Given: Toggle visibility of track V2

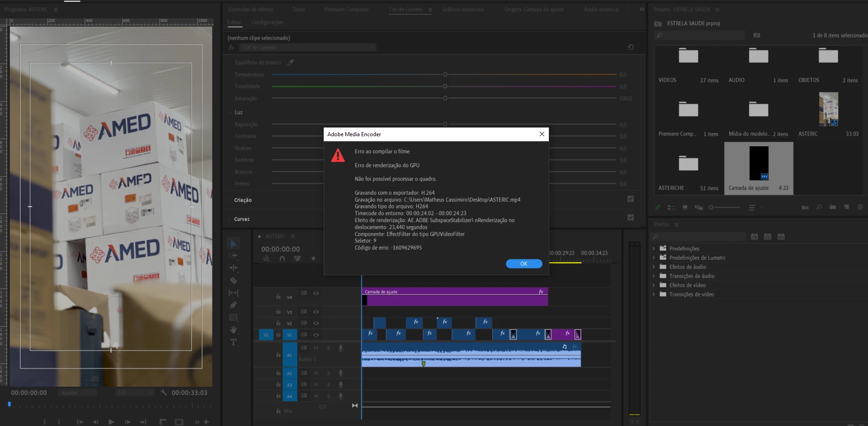Looking at the screenshot, I should pyautogui.click(x=316, y=323).
